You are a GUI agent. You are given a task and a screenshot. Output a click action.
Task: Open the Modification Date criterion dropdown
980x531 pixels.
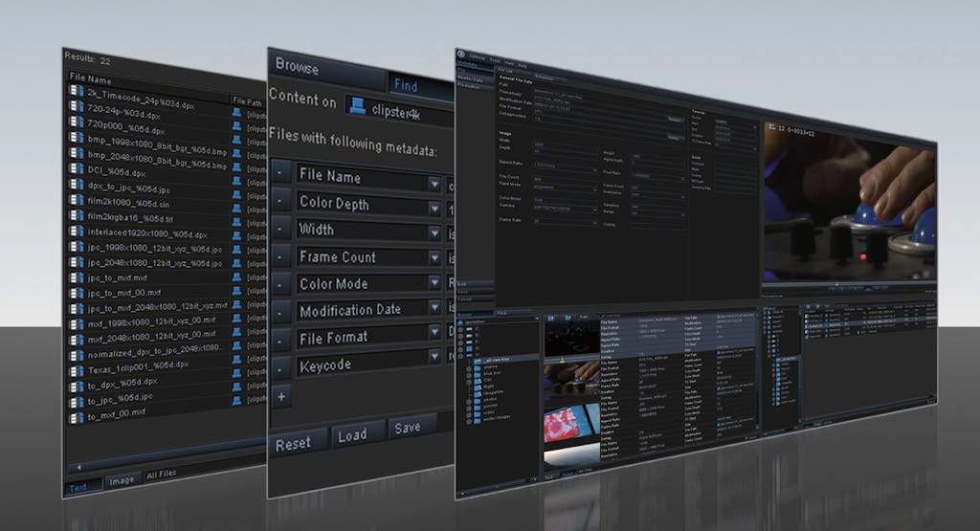[x=434, y=309]
